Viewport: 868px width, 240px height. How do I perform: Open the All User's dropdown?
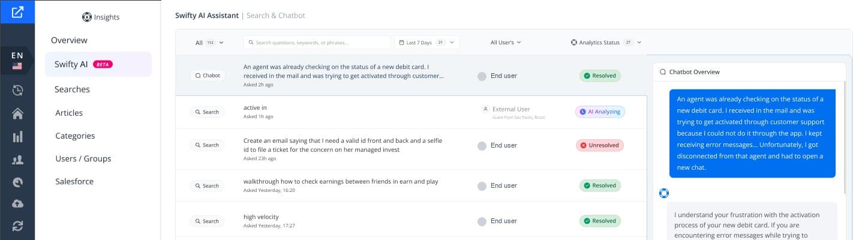506,43
